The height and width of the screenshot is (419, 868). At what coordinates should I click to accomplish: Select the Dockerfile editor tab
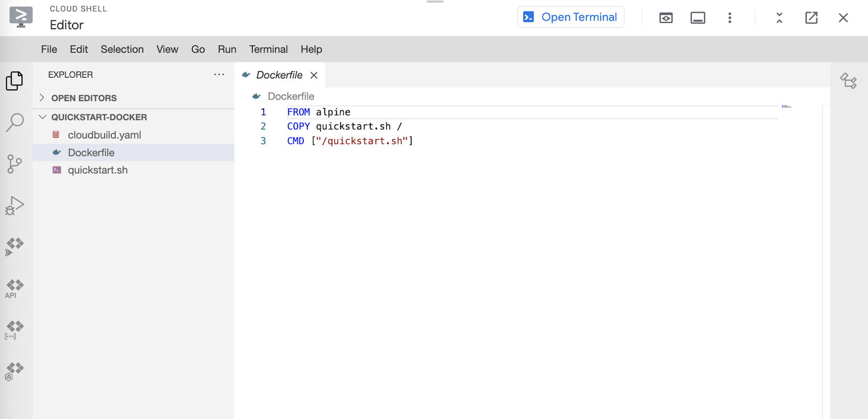tap(280, 75)
